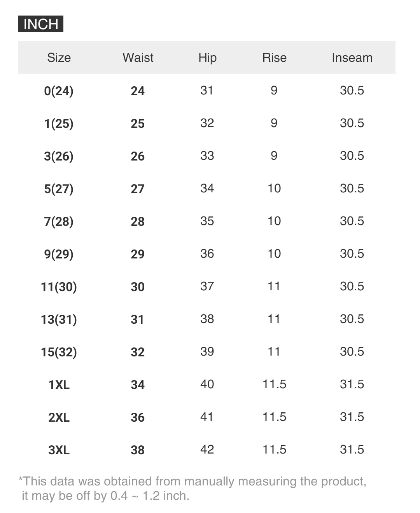Click the Inseam column header
Image resolution: width=420 pixels, height=513 pixels.
click(352, 58)
